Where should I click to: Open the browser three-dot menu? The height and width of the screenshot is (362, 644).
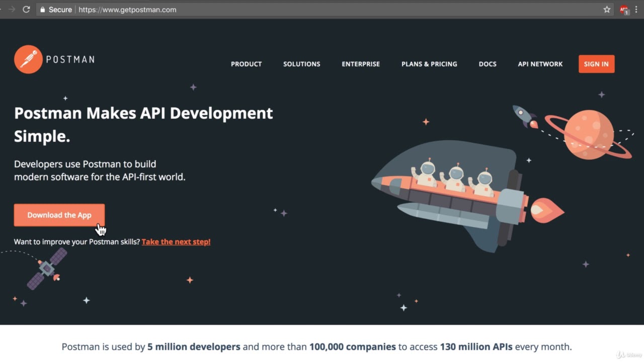tap(636, 10)
